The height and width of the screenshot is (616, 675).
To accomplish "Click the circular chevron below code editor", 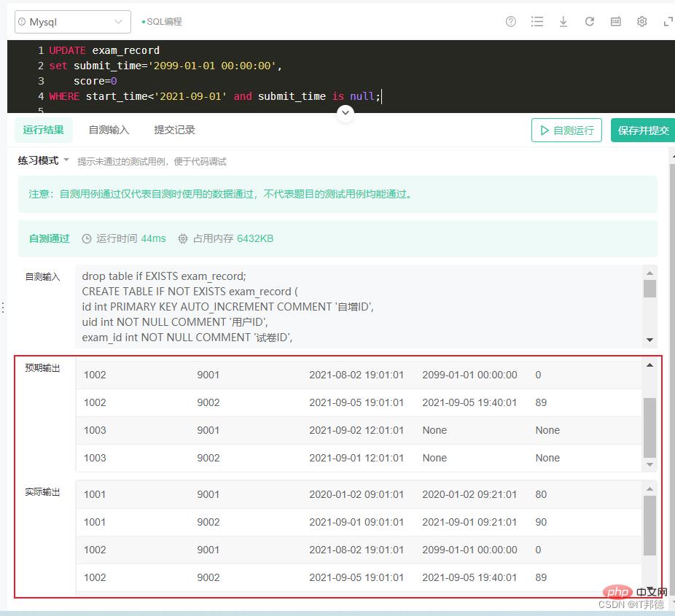I will tap(346, 113).
